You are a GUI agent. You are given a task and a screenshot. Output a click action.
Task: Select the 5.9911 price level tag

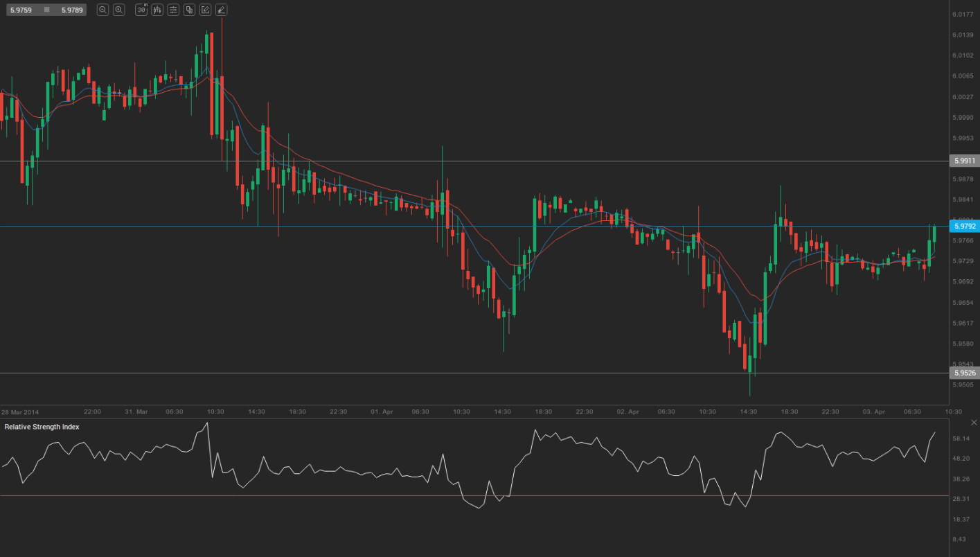coord(964,161)
